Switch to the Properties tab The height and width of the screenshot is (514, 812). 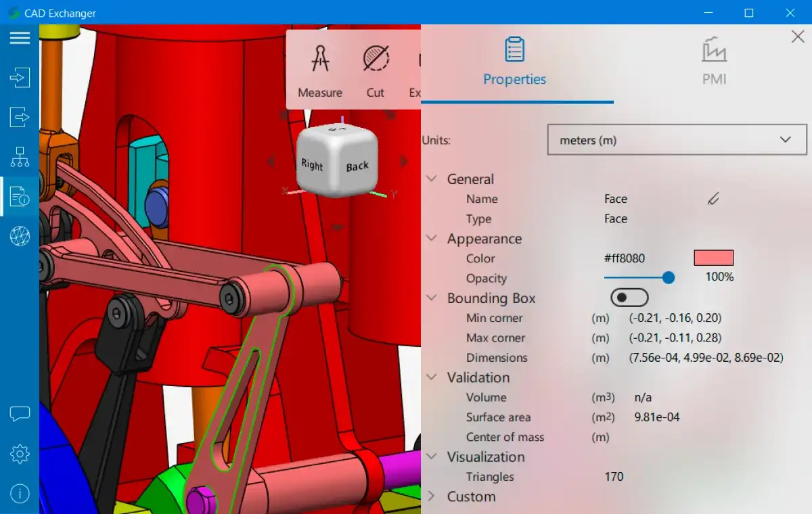tap(514, 62)
